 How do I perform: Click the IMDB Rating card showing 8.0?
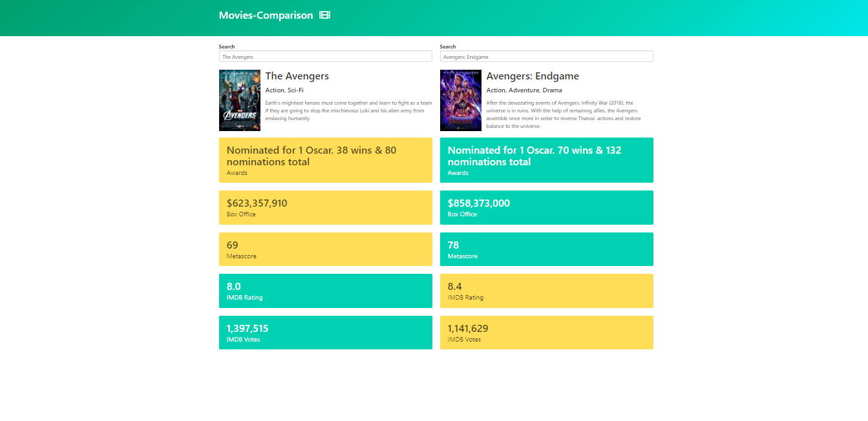pyautogui.click(x=325, y=291)
